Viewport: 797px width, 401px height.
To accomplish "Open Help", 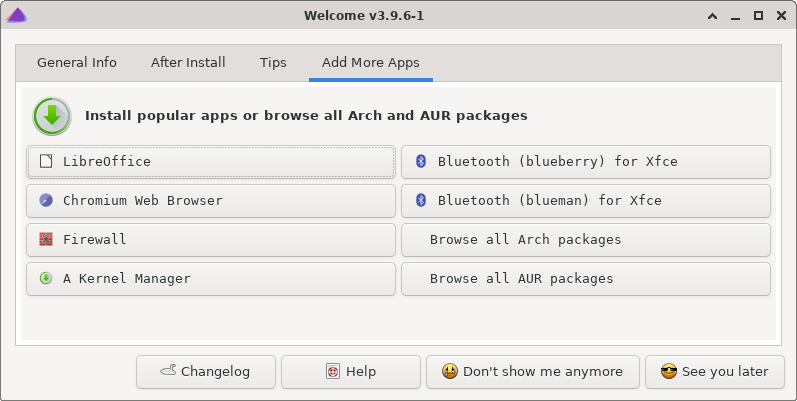I will pos(351,372).
